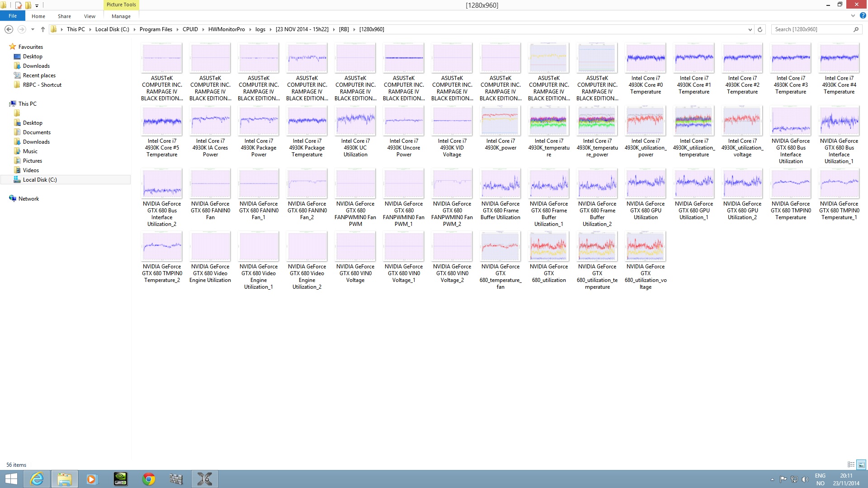The width and height of the screenshot is (868, 488).
Task: Click the Search [1280x960] input box
Action: (811, 29)
